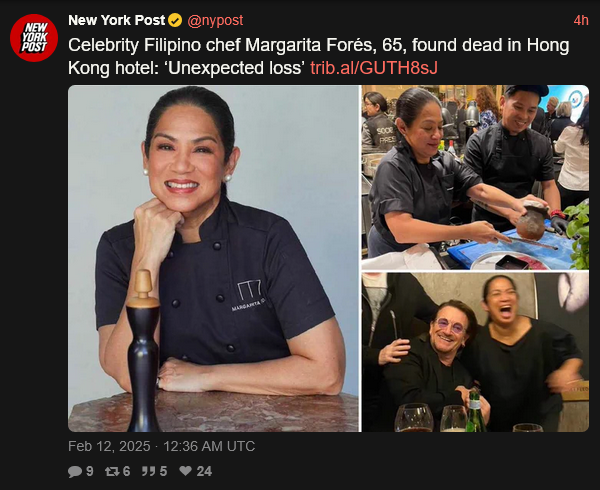Click the New York Post profile avatar
This screenshot has width=600, height=490.
tap(34, 38)
